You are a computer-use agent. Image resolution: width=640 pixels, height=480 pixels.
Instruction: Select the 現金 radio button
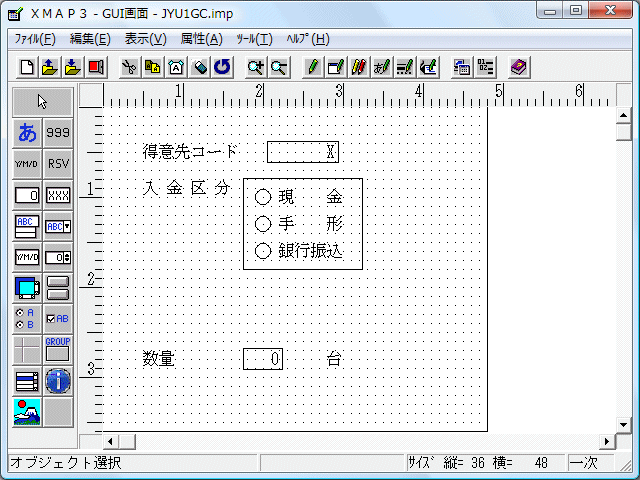point(263,197)
